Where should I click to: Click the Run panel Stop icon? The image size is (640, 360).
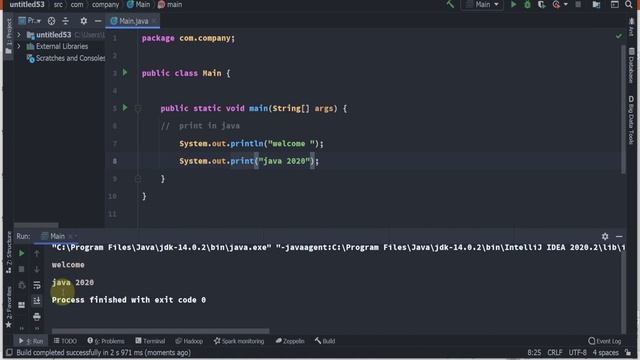[x=22, y=269]
